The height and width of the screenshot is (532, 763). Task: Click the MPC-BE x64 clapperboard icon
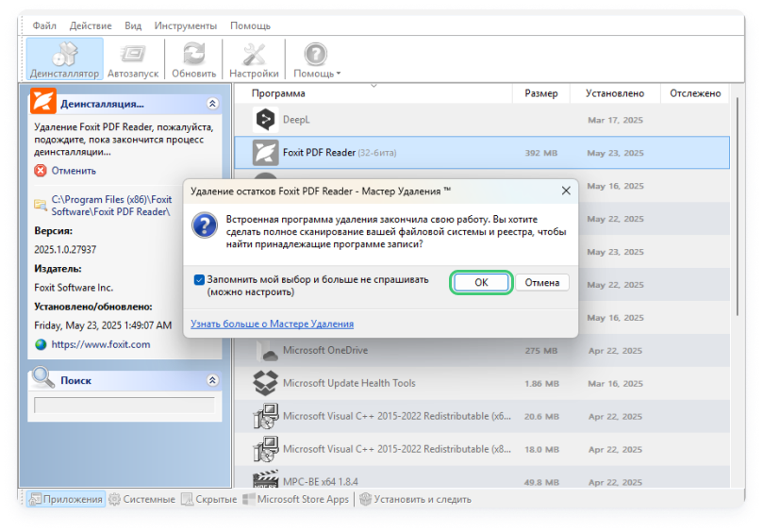click(265, 479)
